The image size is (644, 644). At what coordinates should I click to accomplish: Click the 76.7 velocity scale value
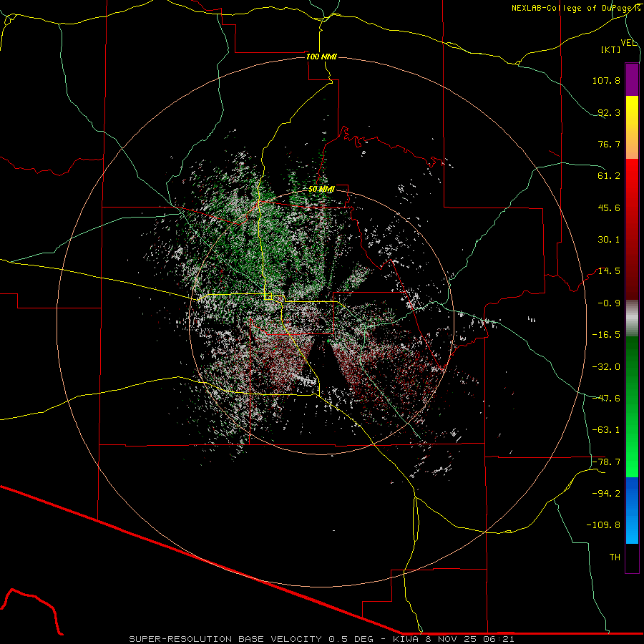[609, 144]
